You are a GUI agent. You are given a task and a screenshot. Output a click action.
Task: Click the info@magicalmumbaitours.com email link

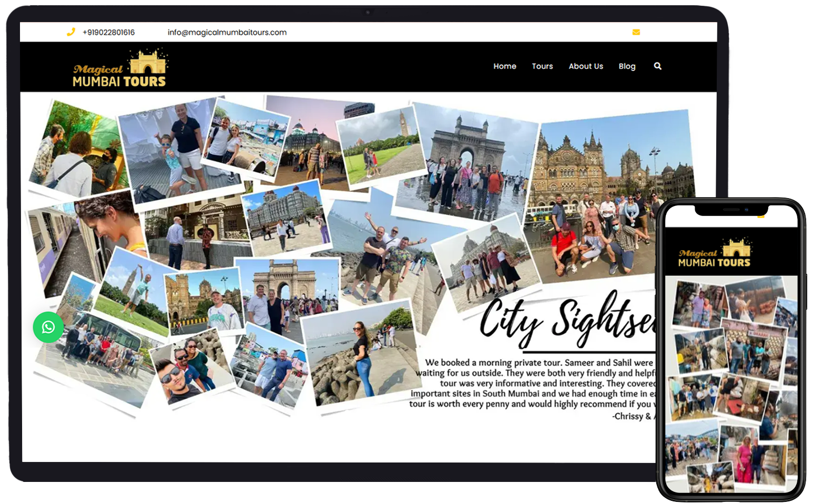227,33
